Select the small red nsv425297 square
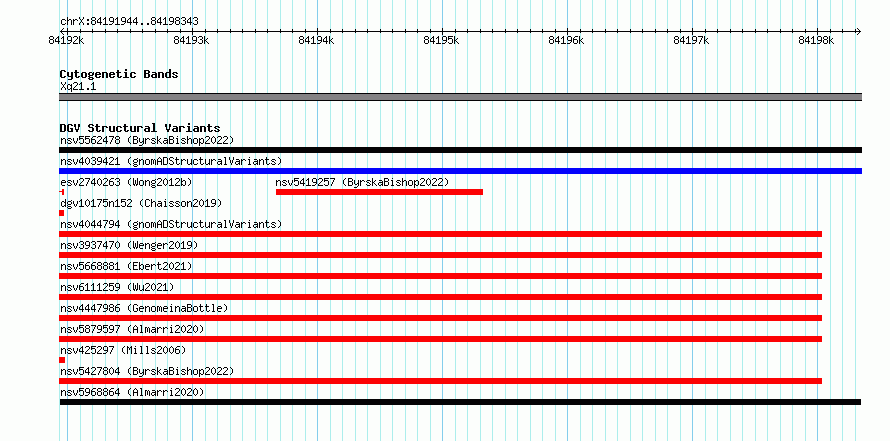 pos(62,360)
